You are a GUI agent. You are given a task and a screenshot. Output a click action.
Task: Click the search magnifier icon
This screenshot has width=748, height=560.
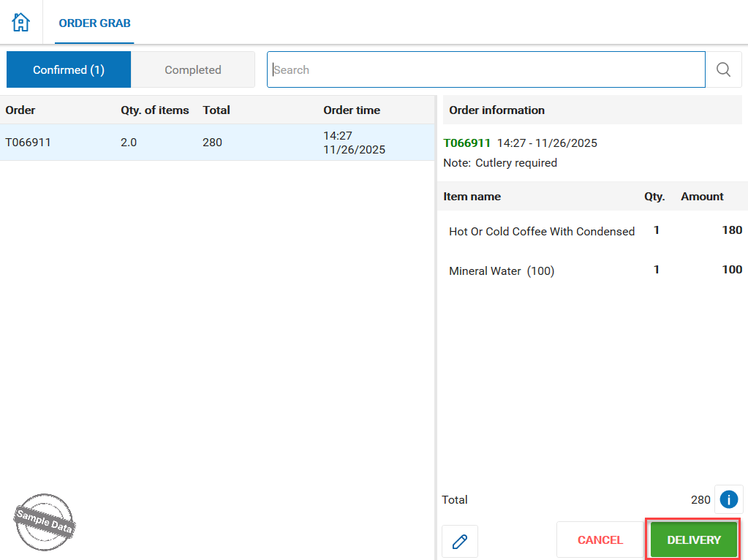click(x=723, y=69)
